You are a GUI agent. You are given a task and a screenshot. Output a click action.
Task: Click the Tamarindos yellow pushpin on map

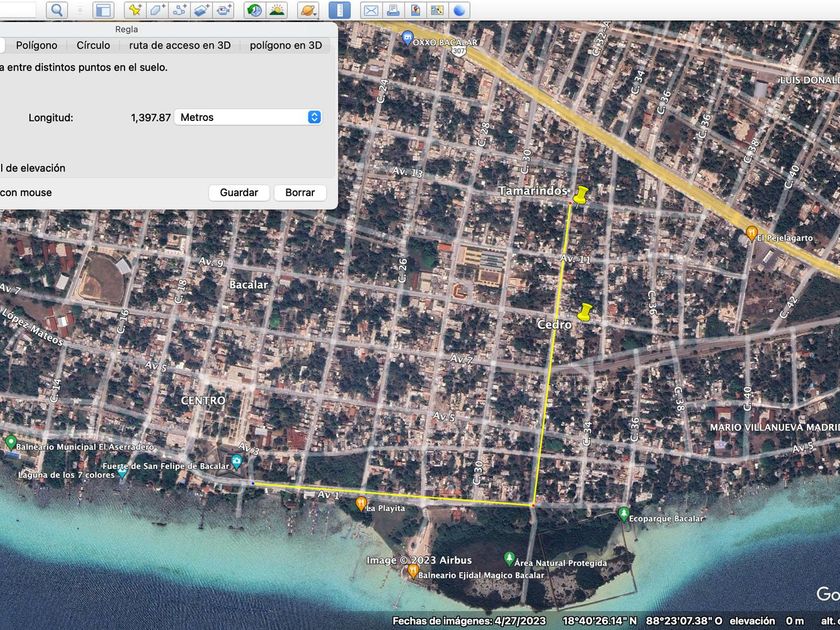coord(577,196)
